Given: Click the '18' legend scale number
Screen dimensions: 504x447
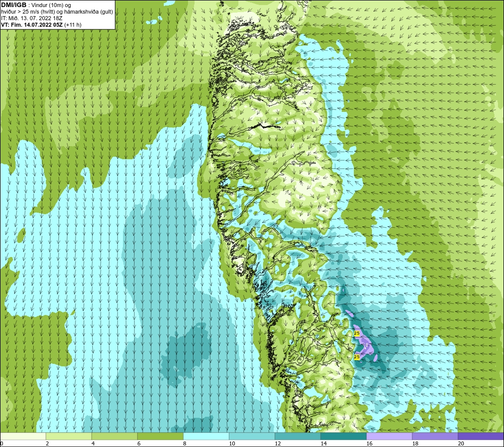Looking at the screenshot, I should 415,443.
